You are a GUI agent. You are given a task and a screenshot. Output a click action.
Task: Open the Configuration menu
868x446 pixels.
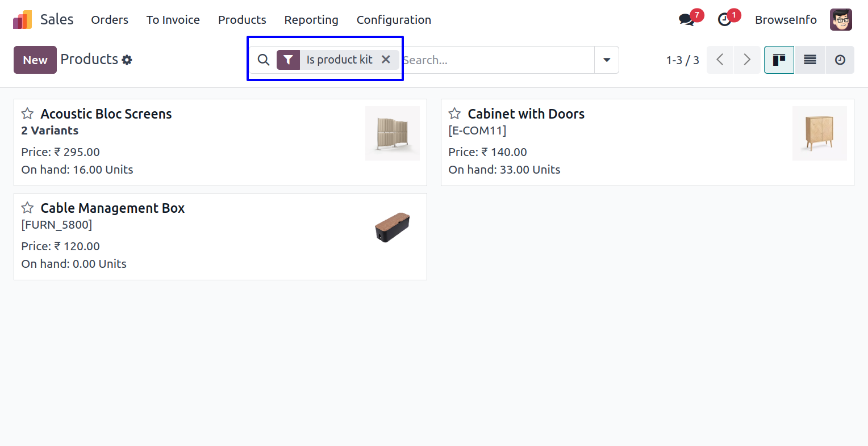[394, 20]
